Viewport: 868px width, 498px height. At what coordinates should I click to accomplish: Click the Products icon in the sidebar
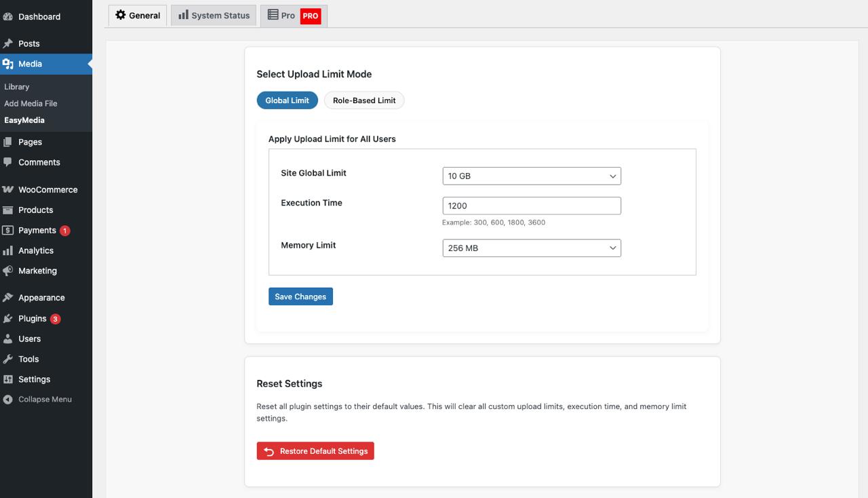click(10, 210)
